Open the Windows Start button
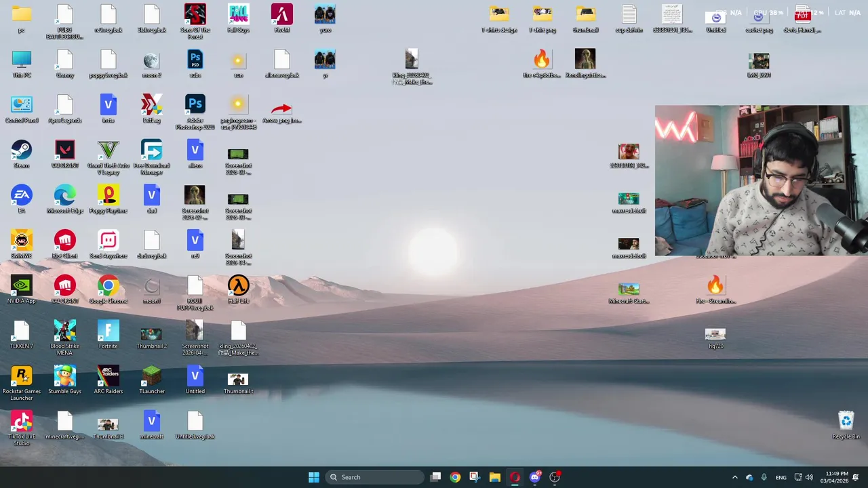The height and width of the screenshot is (488, 868). [314, 477]
